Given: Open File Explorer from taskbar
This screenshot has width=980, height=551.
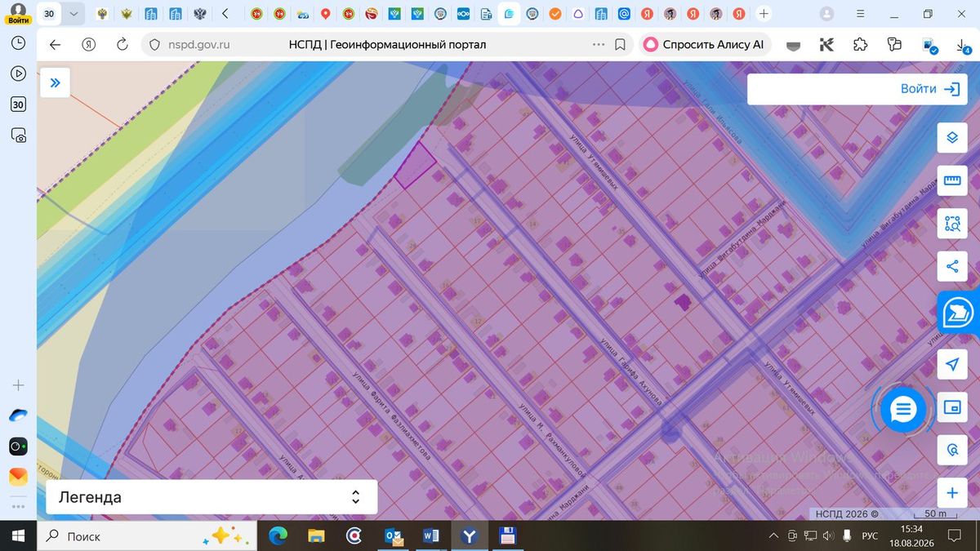Looking at the screenshot, I should [316, 535].
